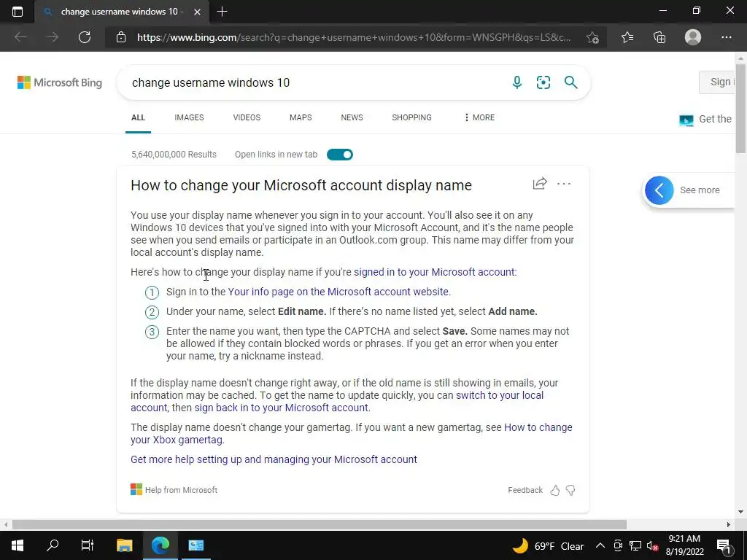Switch to the MAPS tab

click(x=301, y=117)
